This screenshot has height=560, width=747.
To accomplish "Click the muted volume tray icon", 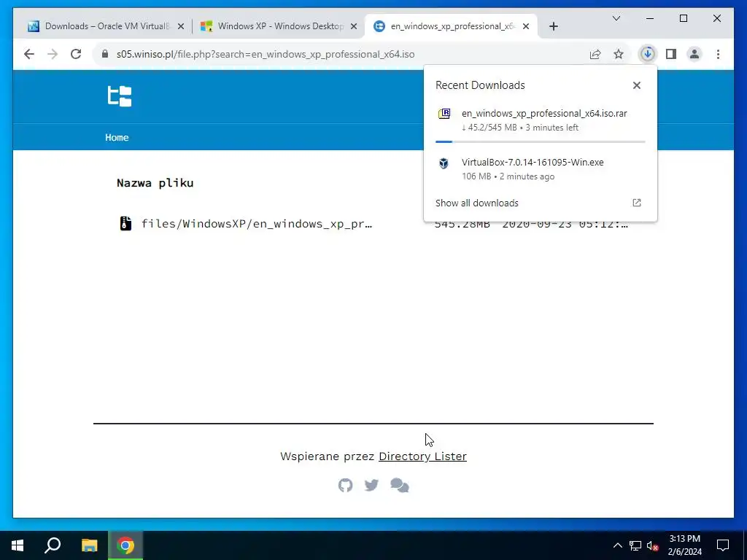I will click(x=653, y=545).
